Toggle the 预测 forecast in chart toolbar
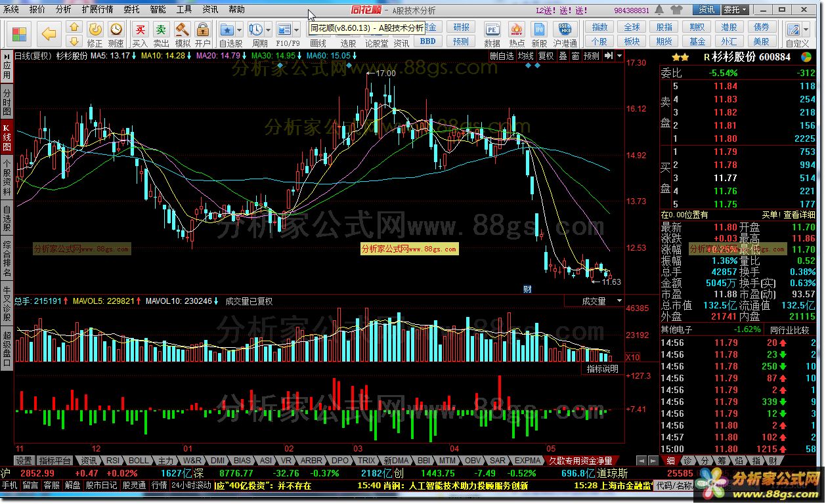Screen dimensions: 826x504 pyautogui.click(x=591, y=56)
